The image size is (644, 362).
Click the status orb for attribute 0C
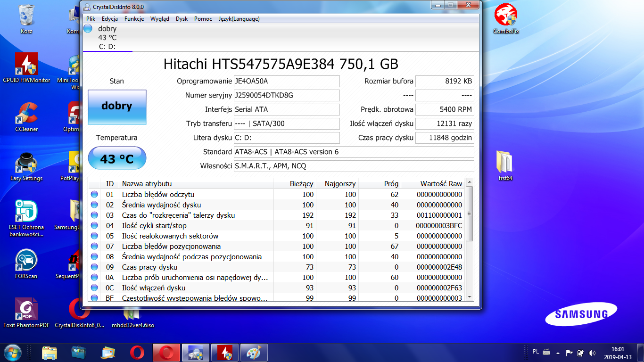[x=94, y=288]
